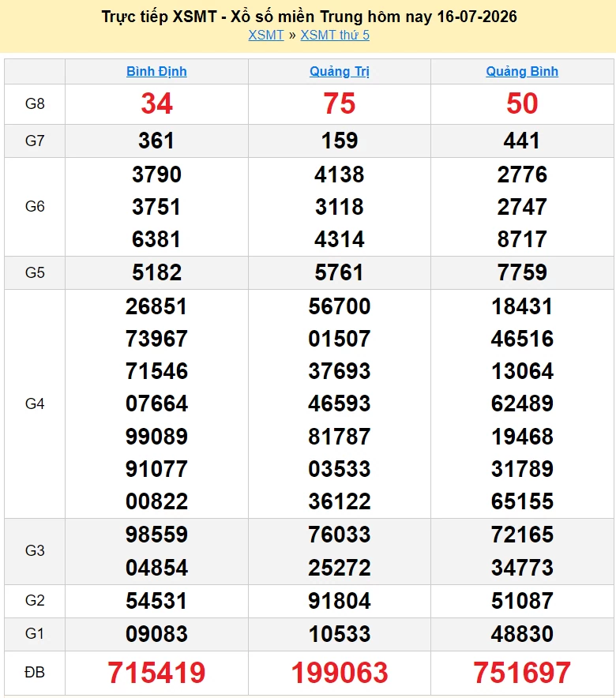Click the G1 row label

coord(35,633)
